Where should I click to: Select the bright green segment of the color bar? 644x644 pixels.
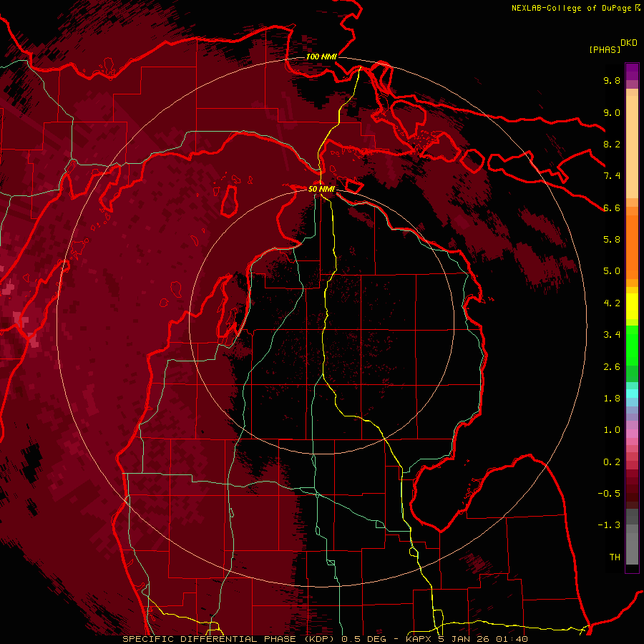coord(632,345)
